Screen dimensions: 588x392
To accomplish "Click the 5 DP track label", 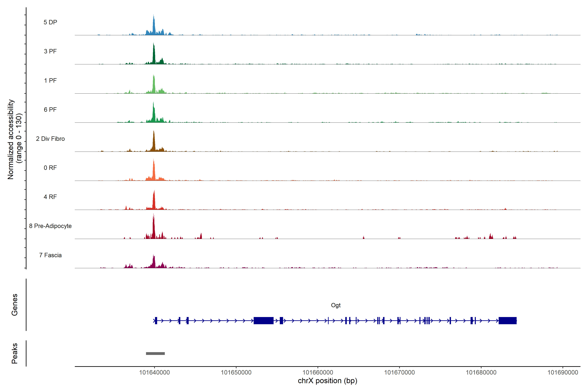I will click(50, 22).
